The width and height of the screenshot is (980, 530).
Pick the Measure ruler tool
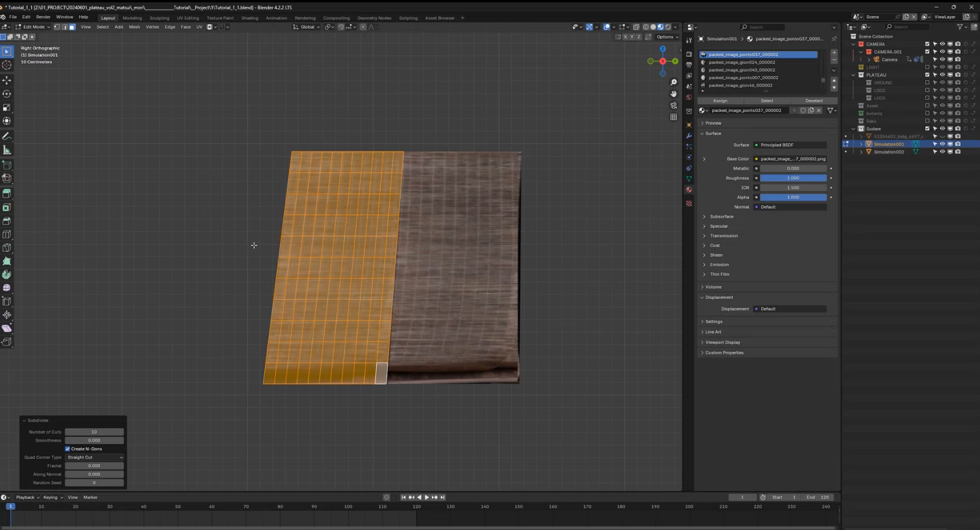pyautogui.click(x=7, y=150)
